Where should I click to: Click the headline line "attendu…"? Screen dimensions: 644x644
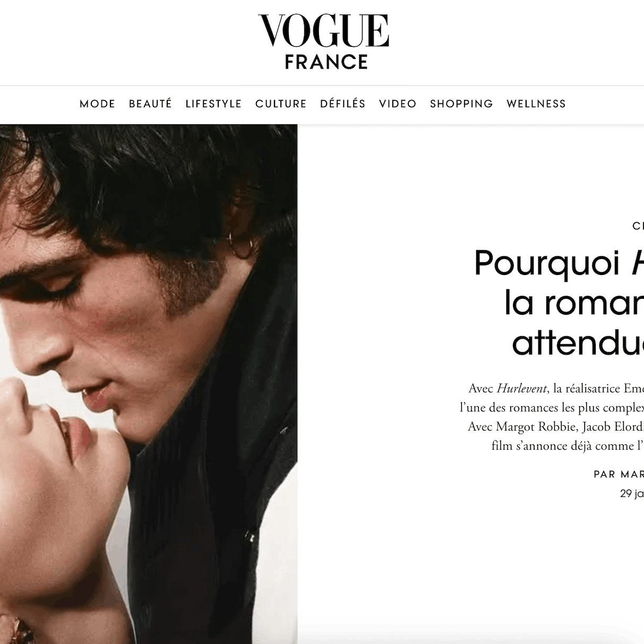[x=578, y=343]
